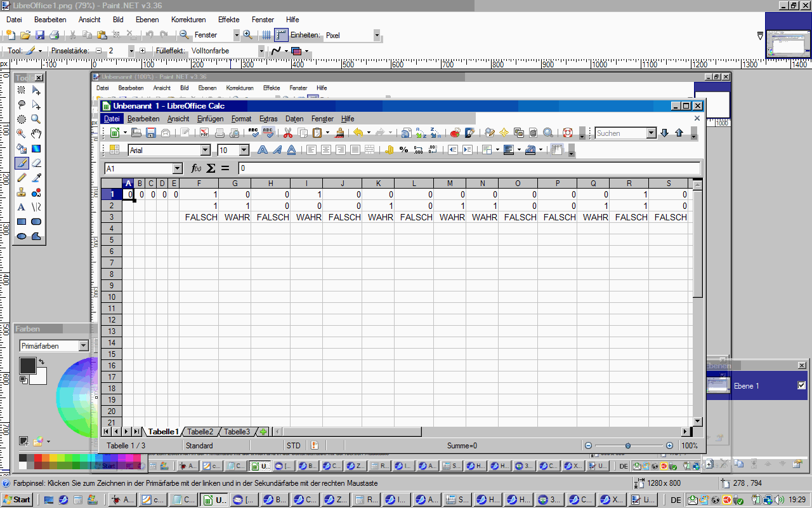Select the Freeform Shape tool
Viewport: 812px width, 508px height.
[x=36, y=236]
